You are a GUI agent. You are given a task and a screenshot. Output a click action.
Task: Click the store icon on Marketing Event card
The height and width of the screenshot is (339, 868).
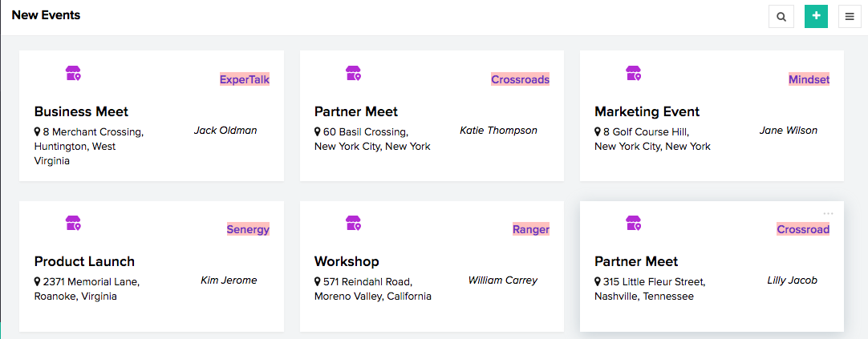[x=634, y=74]
